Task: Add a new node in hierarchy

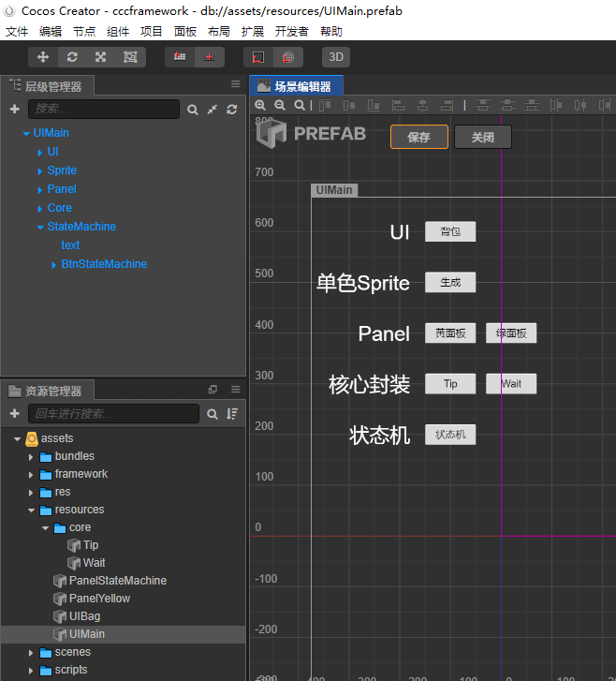Action: pyautogui.click(x=15, y=109)
